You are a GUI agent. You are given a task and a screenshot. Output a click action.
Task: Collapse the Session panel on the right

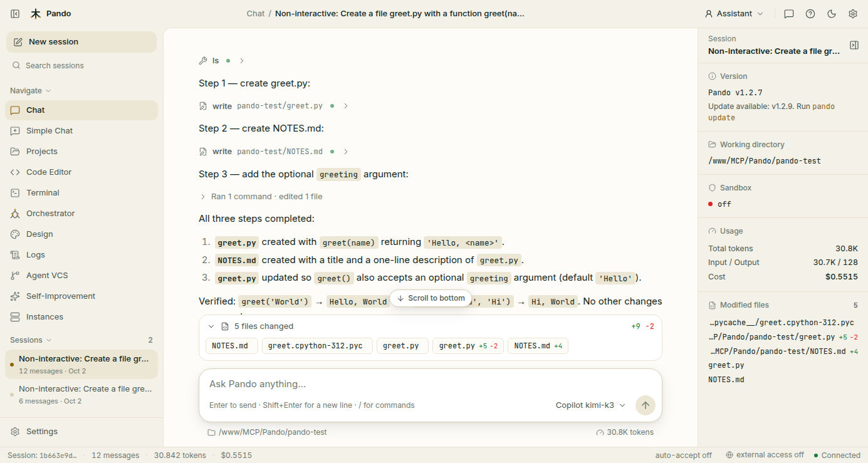[854, 45]
